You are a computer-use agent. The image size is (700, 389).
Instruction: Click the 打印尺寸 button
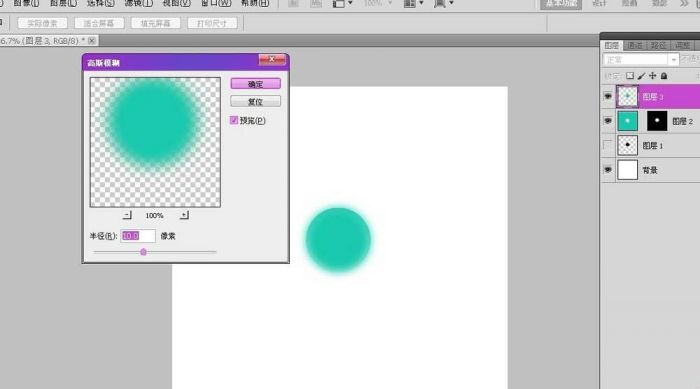coord(212,23)
